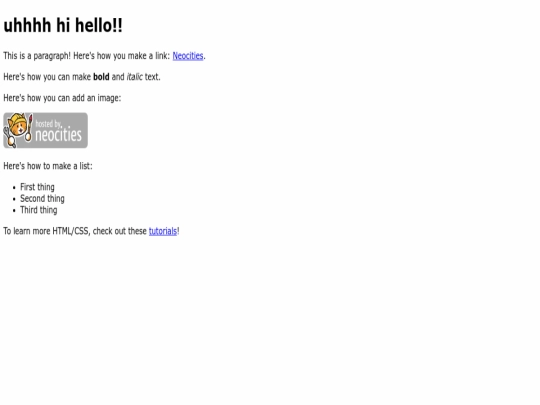540x405 pixels.
Task: Click the "Here's how to make a list:" text
Action: (48, 166)
